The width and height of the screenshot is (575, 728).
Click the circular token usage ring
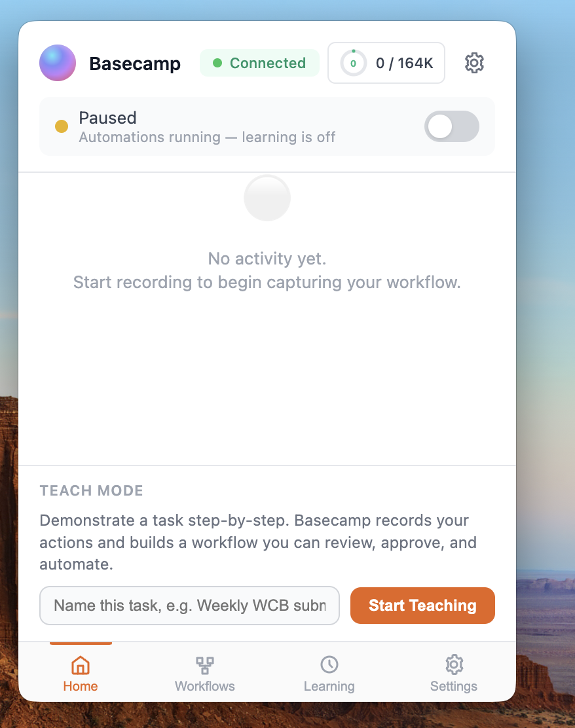pos(354,63)
